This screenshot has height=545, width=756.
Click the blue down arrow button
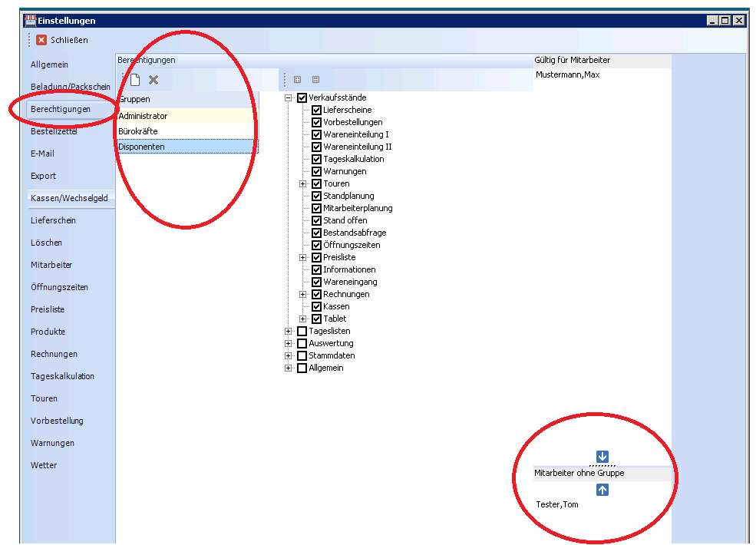coord(602,457)
